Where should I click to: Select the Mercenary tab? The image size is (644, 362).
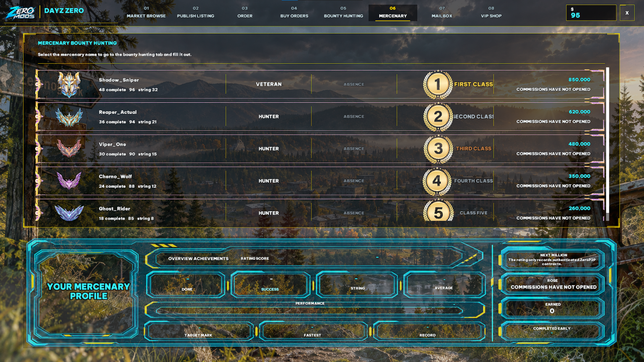(393, 13)
